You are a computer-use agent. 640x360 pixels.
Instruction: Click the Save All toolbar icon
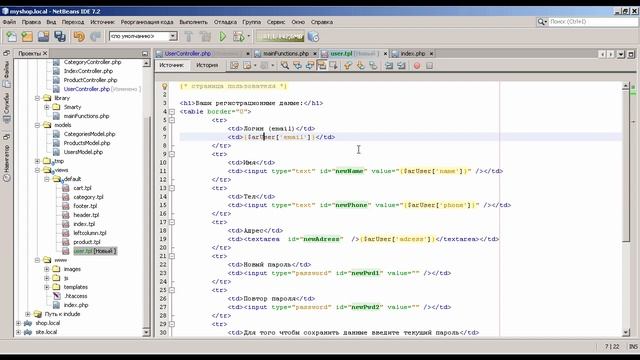point(60,37)
